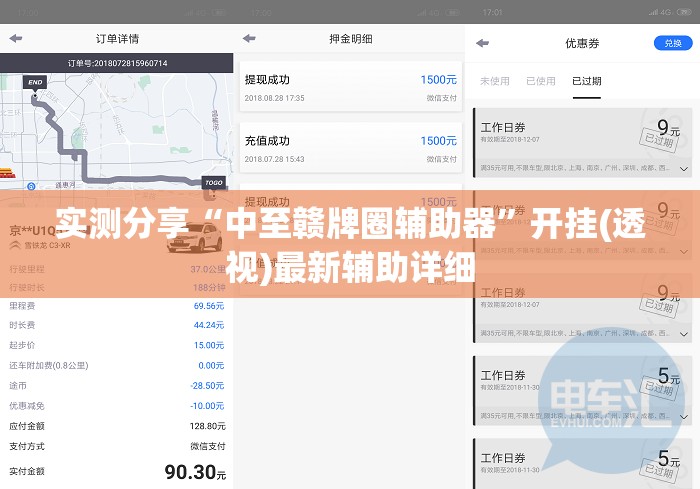
Task: Click 支付方式 微信支付 value
Action: pos(208,446)
